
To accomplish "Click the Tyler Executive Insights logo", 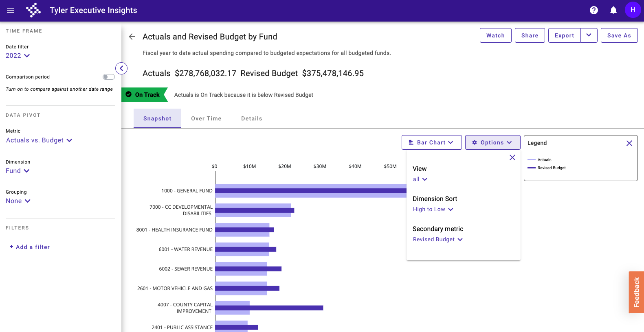I will point(33,10).
